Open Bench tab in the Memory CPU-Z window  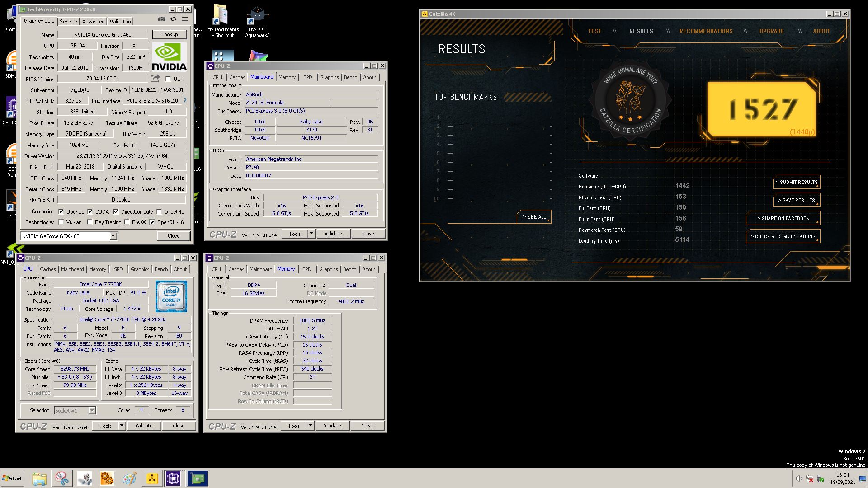(349, 269)
